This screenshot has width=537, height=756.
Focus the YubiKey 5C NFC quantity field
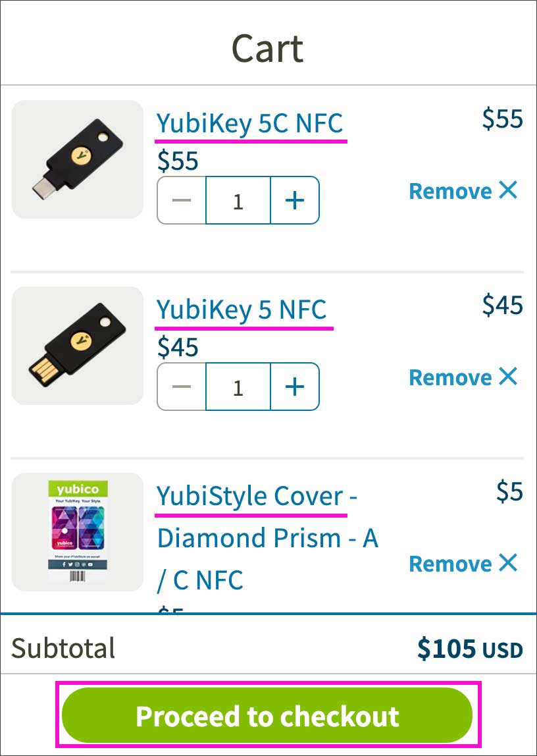click(x=238, y=201)
